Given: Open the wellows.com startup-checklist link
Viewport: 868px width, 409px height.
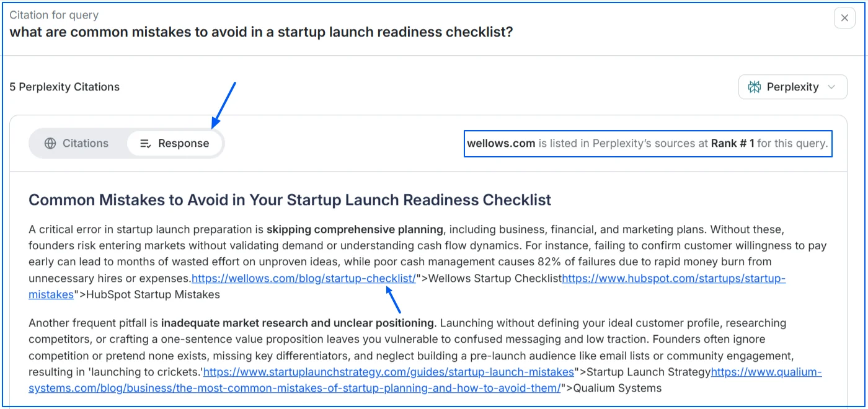Looking at the screenshot, I should click(303, 278).
